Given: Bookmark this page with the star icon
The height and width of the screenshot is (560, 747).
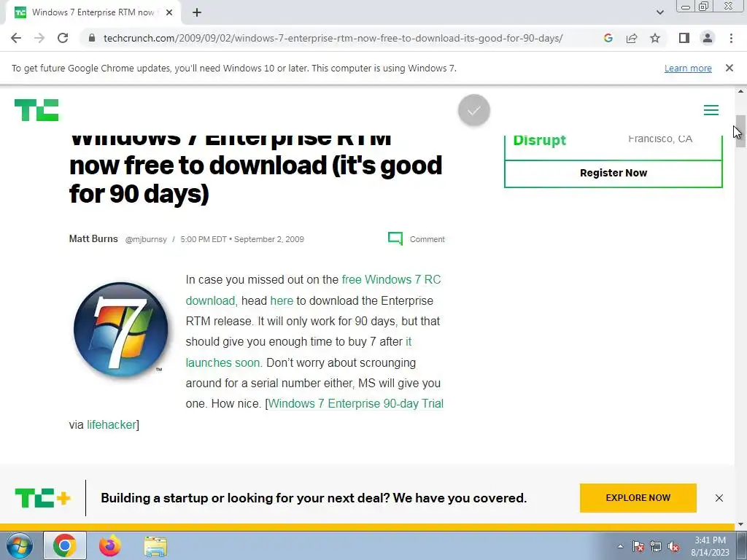Looking at the screenshot, I should (x=655, y=38).
